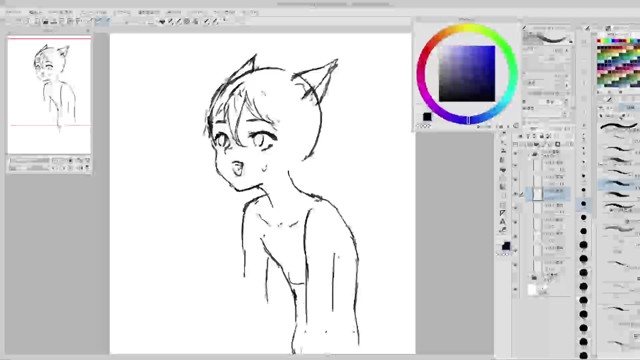Select the line correction tool below Text tool
640x360 pixels.
click(502, 230)
